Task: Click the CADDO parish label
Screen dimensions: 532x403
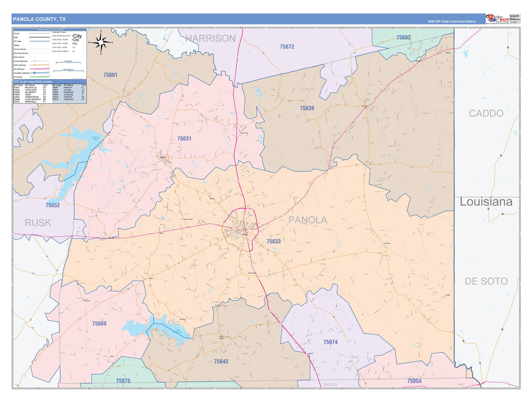Action: coord(487,113)
